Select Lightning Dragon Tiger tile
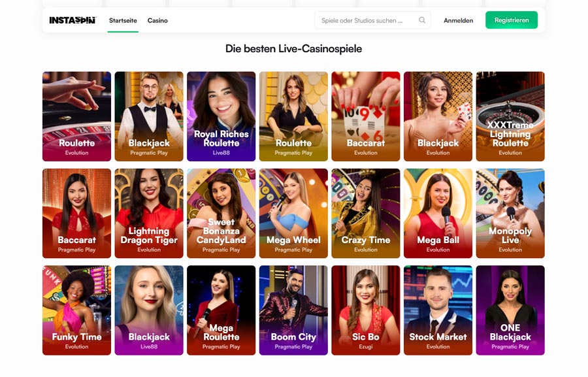The height and width of the screenshot is (377, 588). pyautogui.click(x=149, y=213)
